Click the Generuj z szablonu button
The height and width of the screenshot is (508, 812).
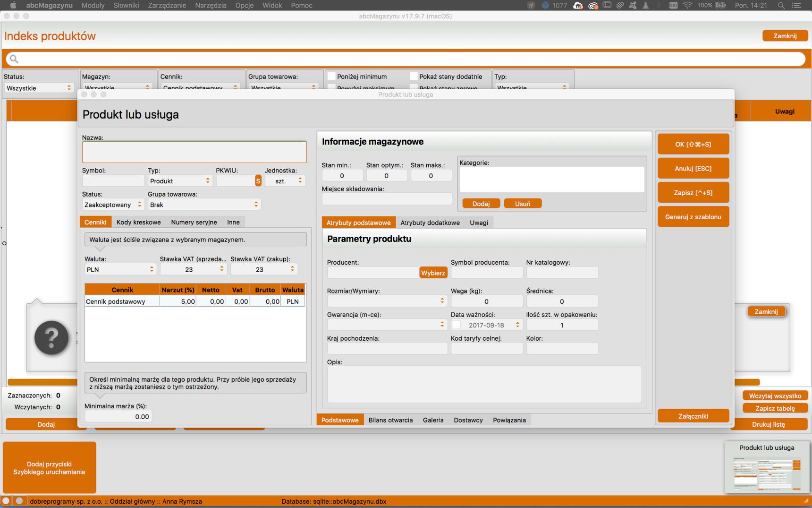point(693,217)
